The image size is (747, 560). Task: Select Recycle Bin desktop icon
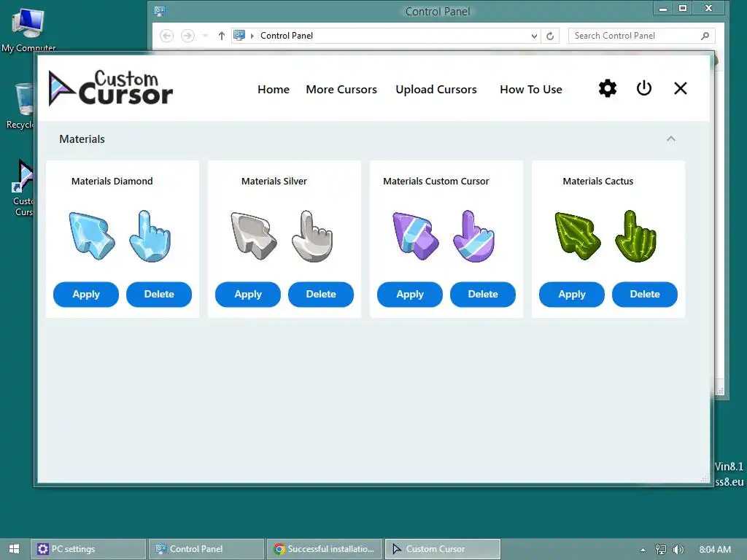20,106
